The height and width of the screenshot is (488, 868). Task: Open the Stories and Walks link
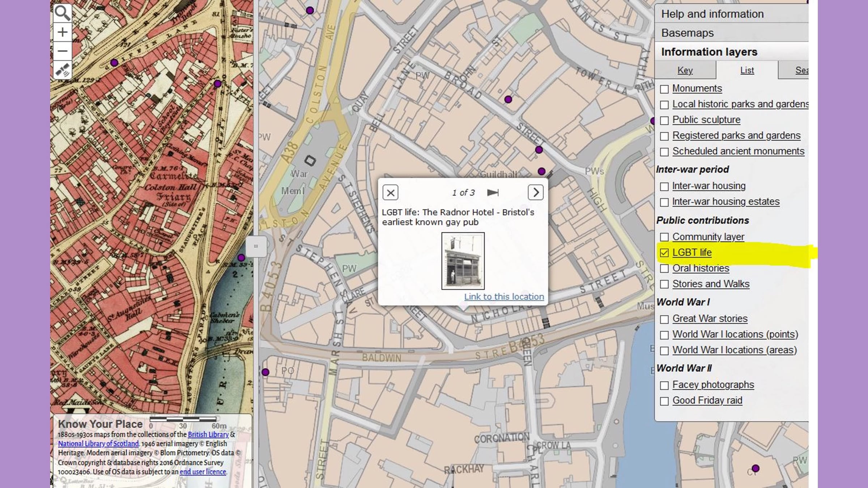click(x=711, y=284)
